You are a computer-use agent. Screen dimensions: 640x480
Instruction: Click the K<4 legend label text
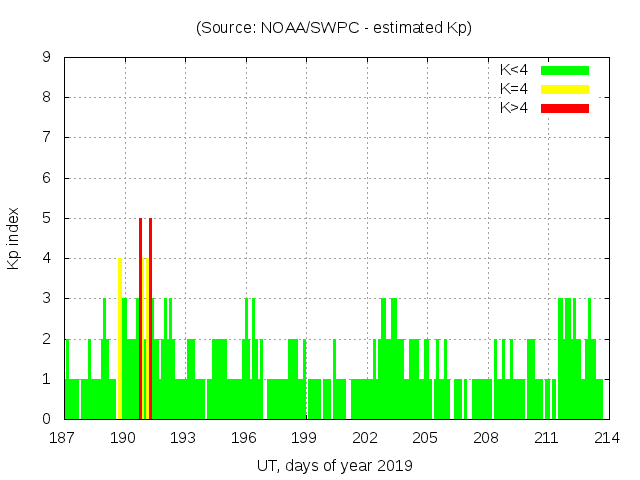coord(513,70)
